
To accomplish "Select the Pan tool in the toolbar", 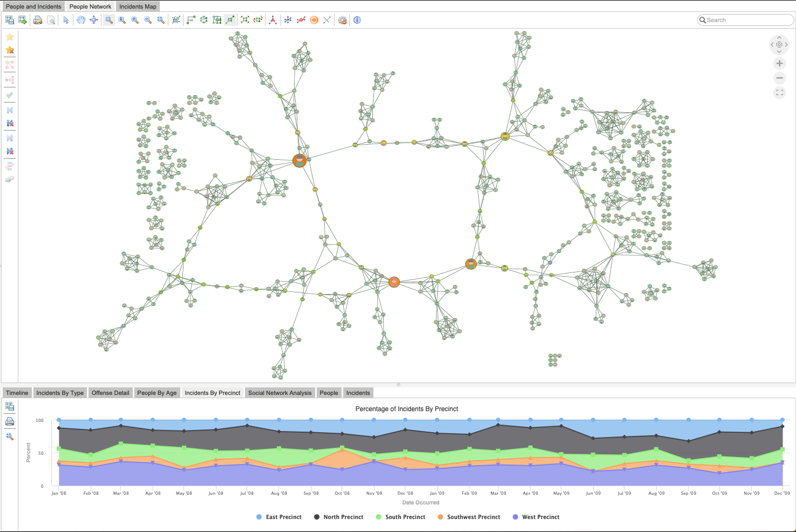I will (79, 19).
